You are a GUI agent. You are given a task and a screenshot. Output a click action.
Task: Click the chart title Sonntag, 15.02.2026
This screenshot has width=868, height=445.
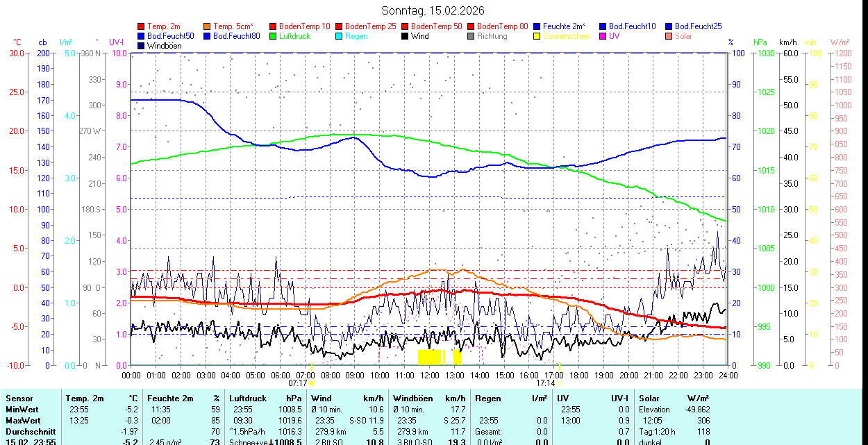(x=433, y=10)
